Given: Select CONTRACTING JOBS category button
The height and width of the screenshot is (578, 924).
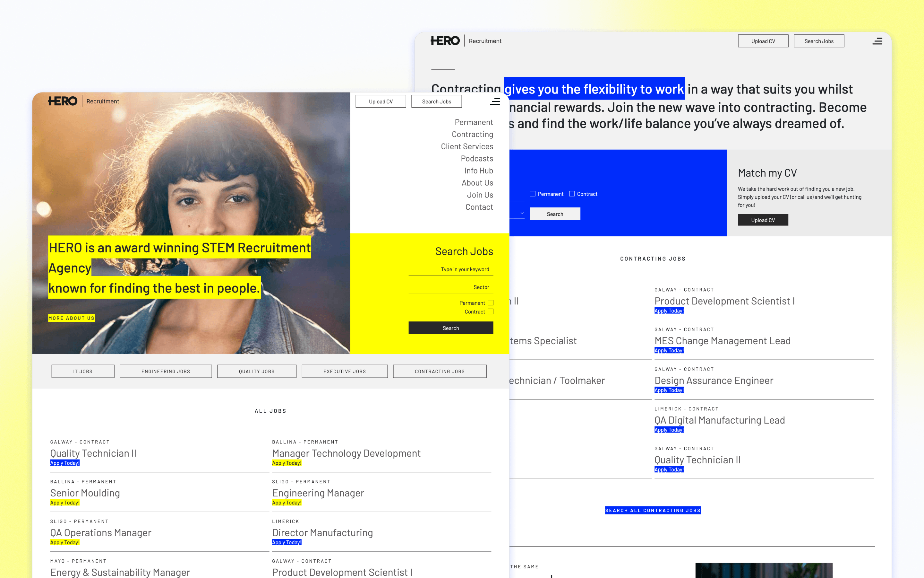Looking at the screenshot, I should click(440, 371).
